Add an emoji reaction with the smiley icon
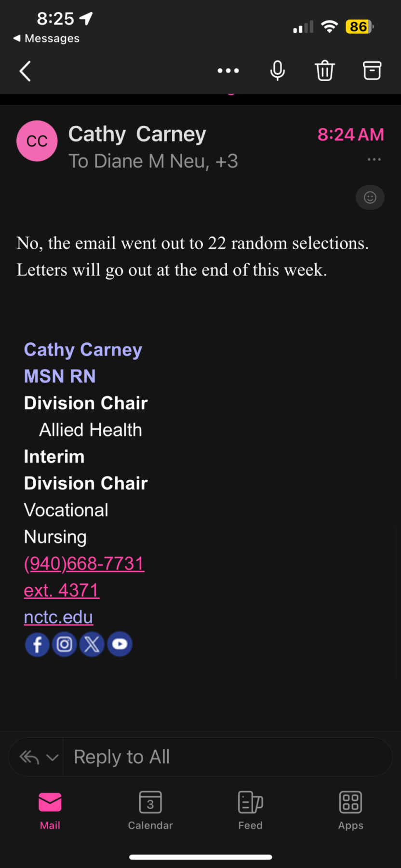Image resolution: width=401 pixels, height=868 pixels. click(370, 197)
